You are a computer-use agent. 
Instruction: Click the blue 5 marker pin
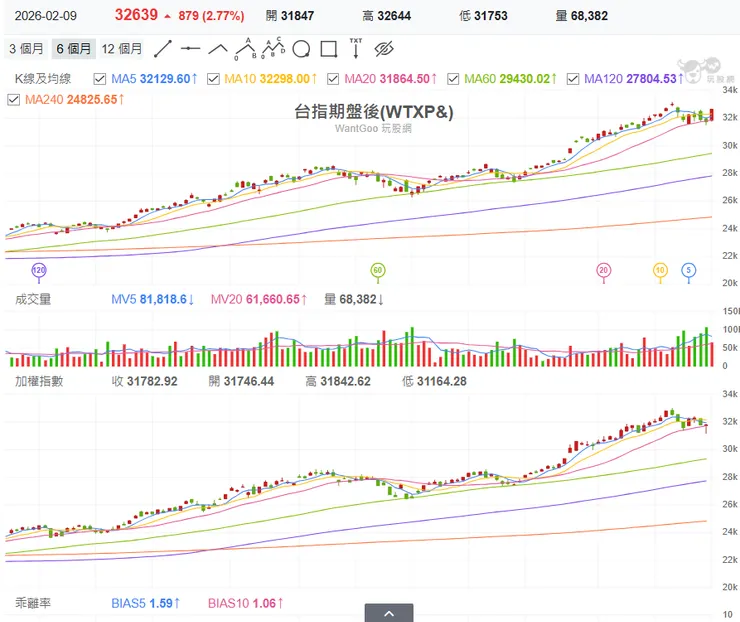[x=689, y=272]
